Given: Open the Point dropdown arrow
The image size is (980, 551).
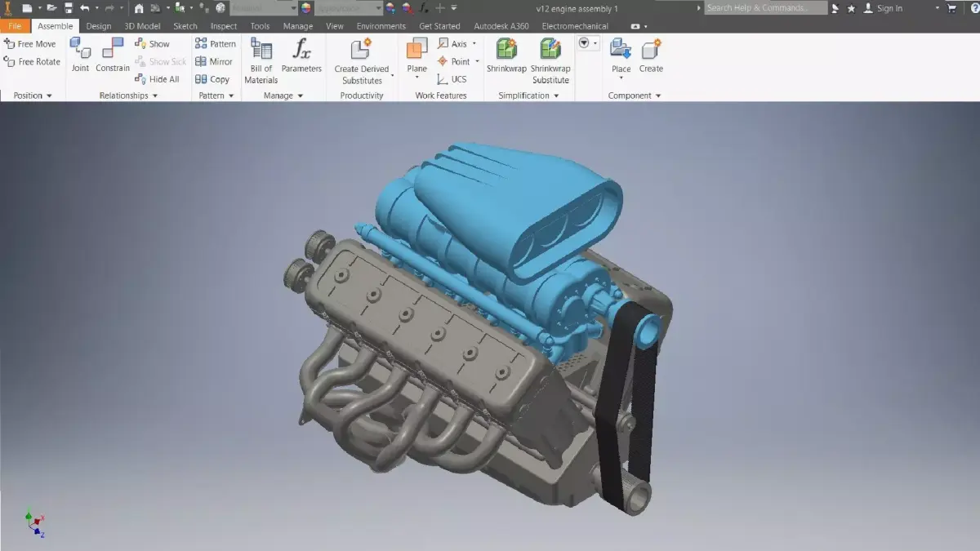Looking at the screenshot, I should (x=477, y=62).
